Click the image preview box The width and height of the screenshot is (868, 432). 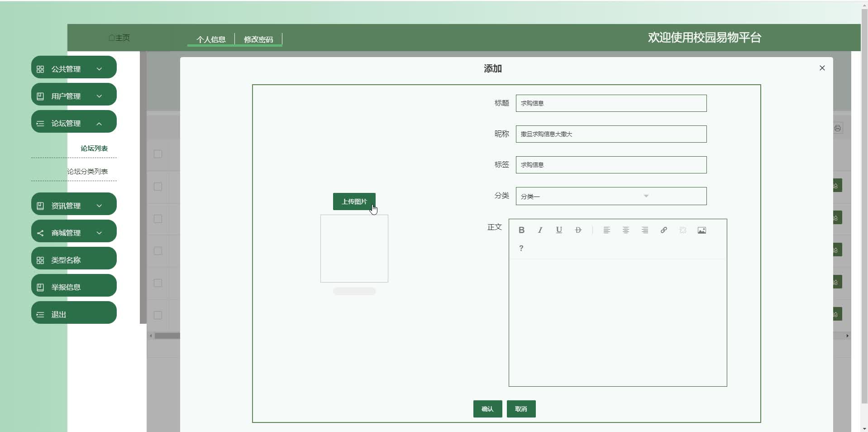click(x=354, y=249)
